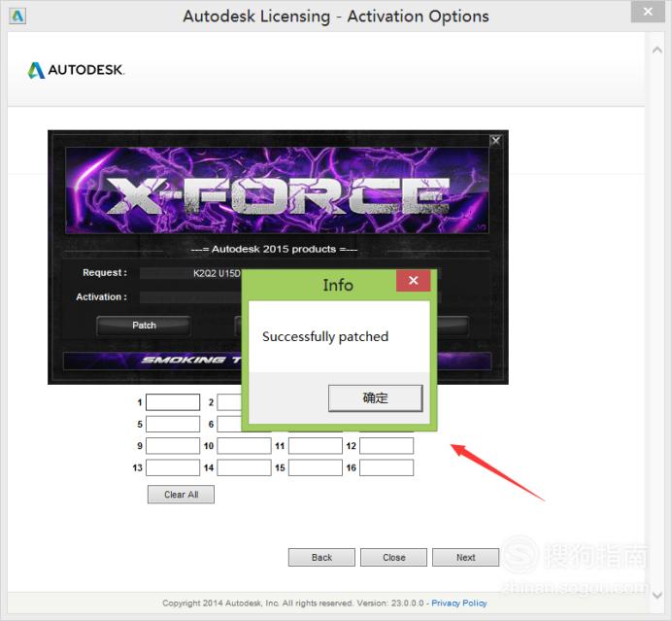Viewport: 672px width, 621px height.
Task: Close the Info dialog with red X
Action: pos(413,281)
